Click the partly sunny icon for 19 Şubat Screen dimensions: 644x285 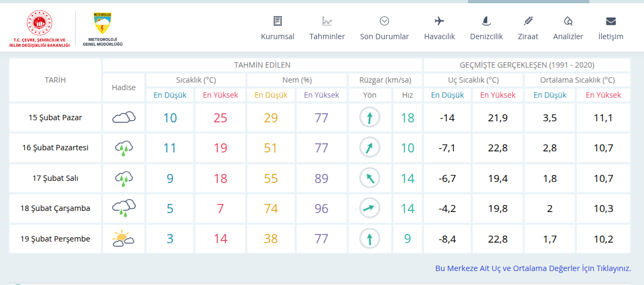coord(123,239)
